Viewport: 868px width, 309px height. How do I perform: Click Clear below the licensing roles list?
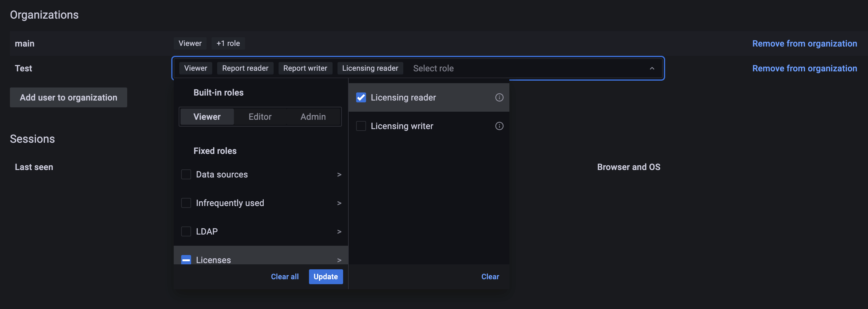490,276
